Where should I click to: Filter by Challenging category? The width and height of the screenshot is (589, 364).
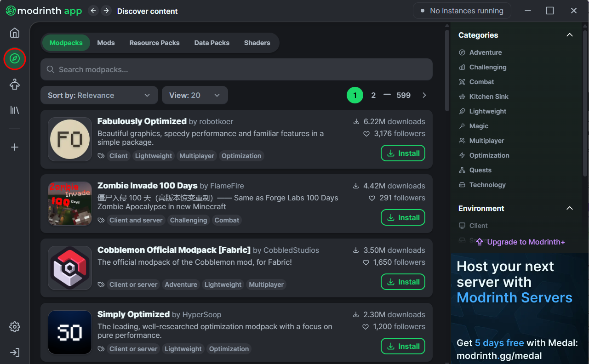483,67
